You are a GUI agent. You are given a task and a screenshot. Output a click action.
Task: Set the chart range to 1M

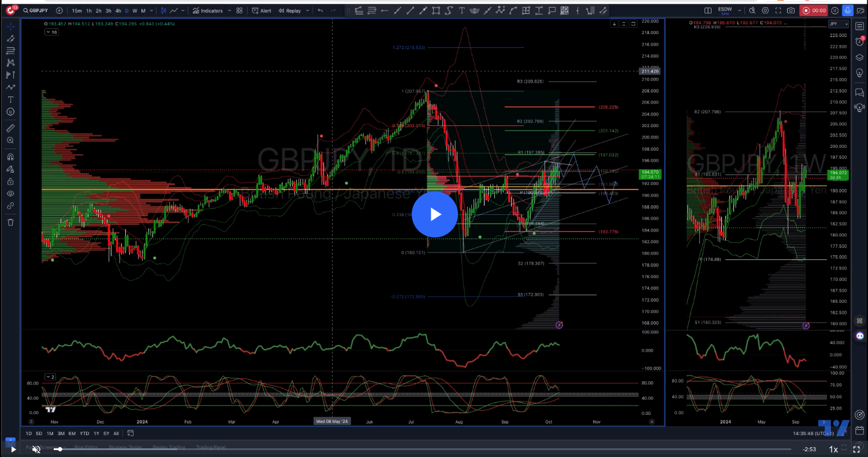coord(50,433)
